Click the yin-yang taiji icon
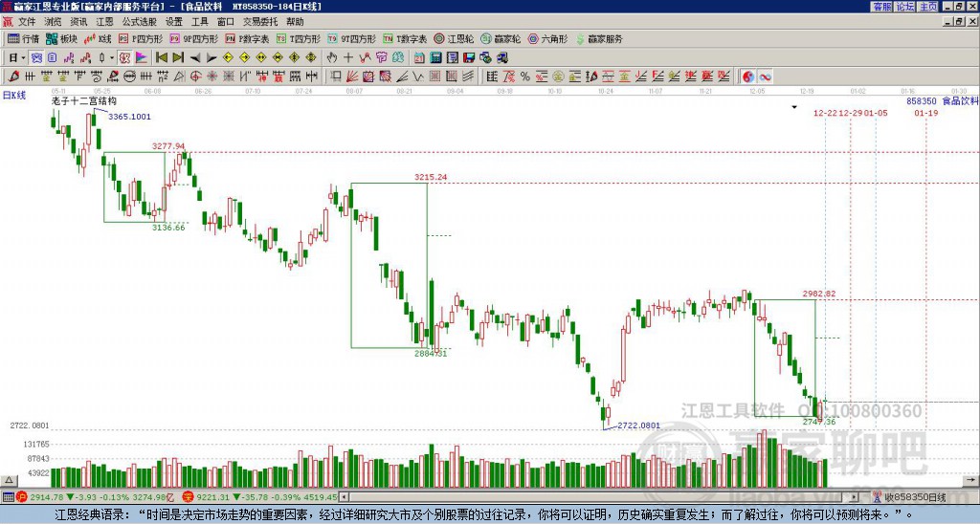The image size is (980, 524). (748, 76)
